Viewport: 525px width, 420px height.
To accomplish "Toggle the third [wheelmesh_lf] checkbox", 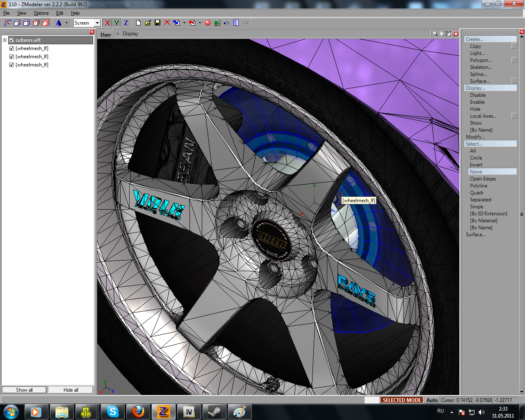I will 11,65.
